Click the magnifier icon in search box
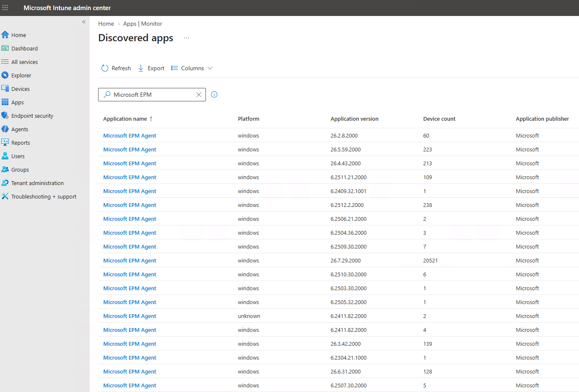Viewport: 579px width, 392px height. pos(107,95)
